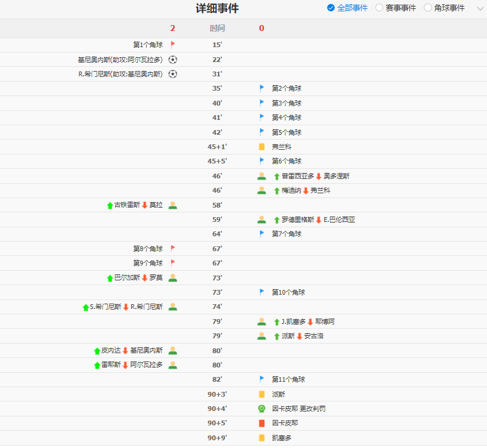This screenshot has width=487, height=448.
Task: Click the substitution icon for 罗德里格斯
Action: [261, 220]
